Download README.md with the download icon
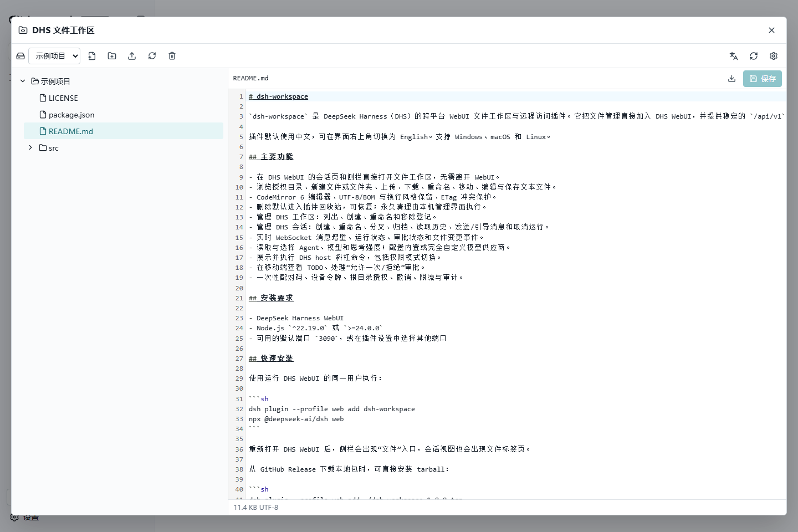The width and height of the screenshot is (798, 532). pos(731,79)
